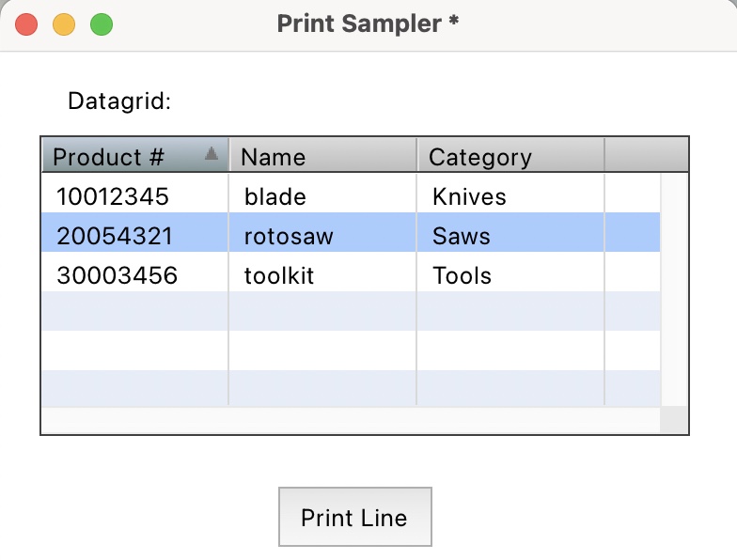Select the Knives category cell
Screen dimensions: 737x560
pyautogui.click(x=469, y=196)
